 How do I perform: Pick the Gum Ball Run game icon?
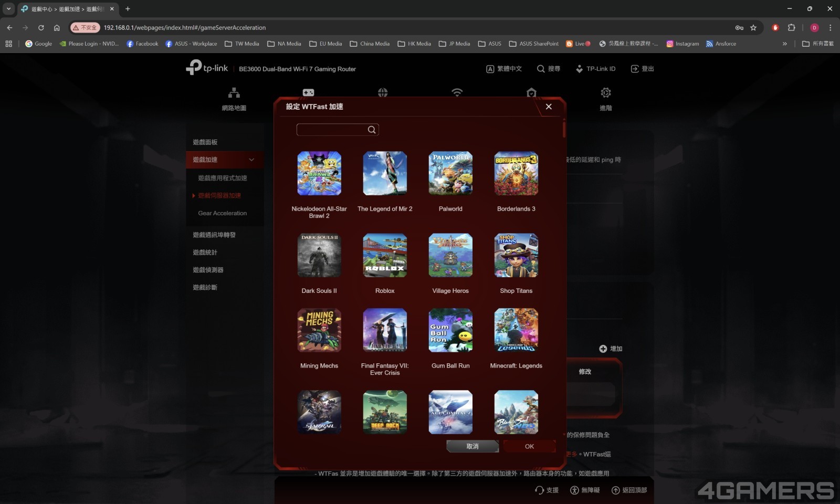click(x=450, y=330)
